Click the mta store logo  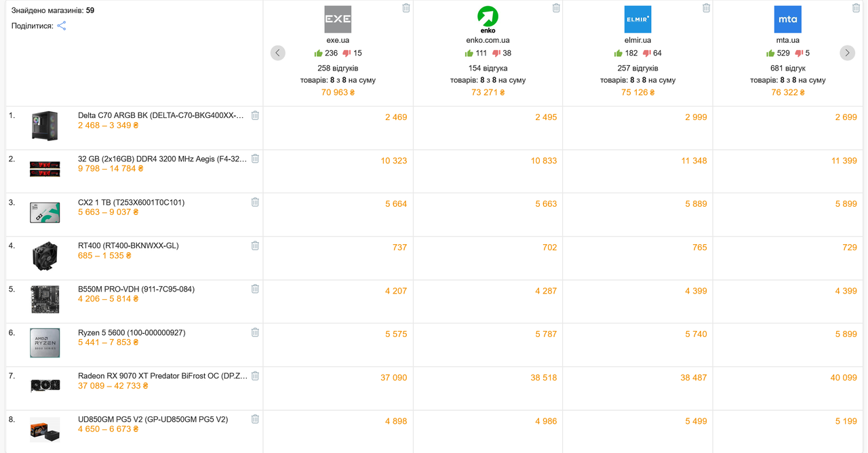(787, 20)
